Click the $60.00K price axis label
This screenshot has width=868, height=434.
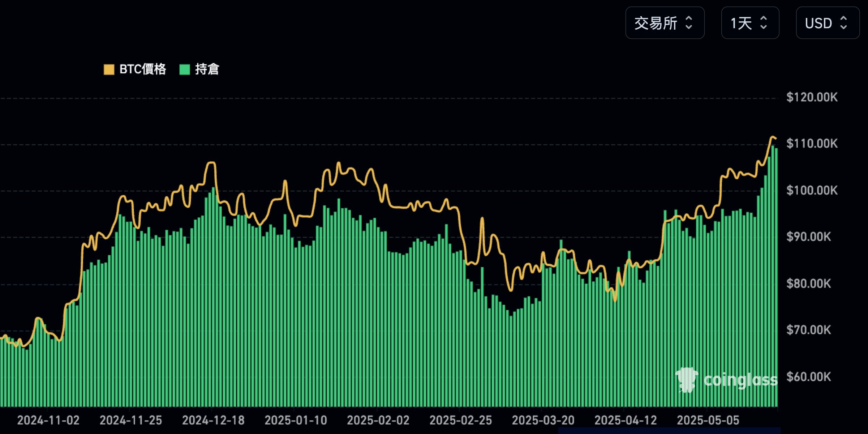click(x=809, y=377)
